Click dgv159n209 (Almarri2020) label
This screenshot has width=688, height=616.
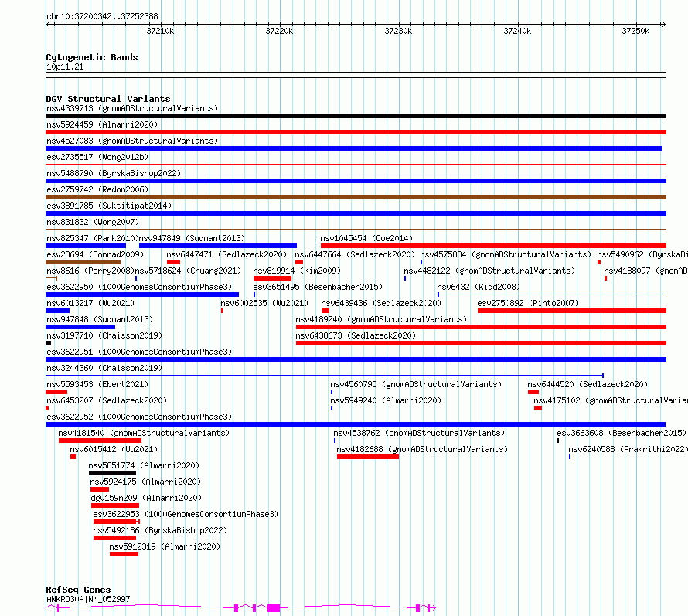[x=146, y=498]
